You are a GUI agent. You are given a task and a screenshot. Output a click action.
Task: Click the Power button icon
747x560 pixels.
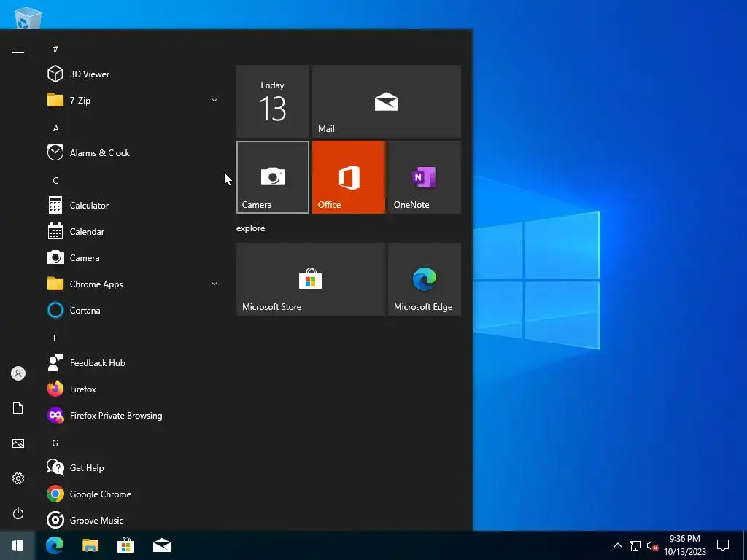18,513
